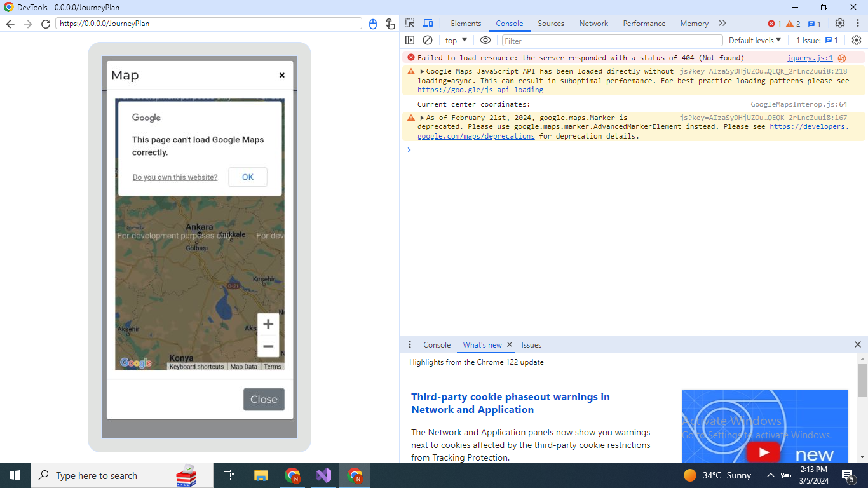
Task: Click the Keyboard shortcuts map button
Action: coord(196,367)
